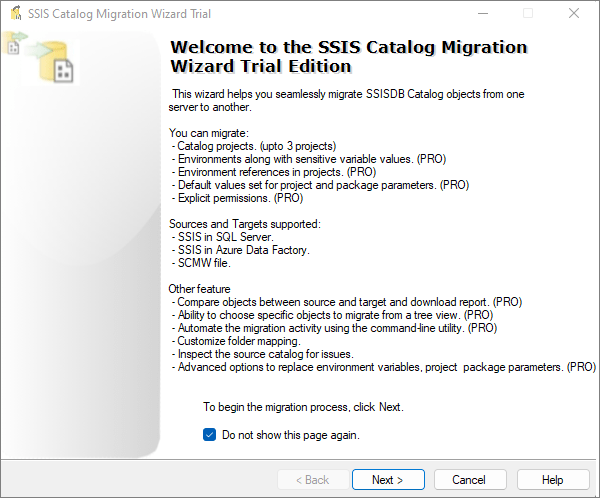
Task: Click the SSIS wizard title bar icon
Action: click(x=16, y=13)
